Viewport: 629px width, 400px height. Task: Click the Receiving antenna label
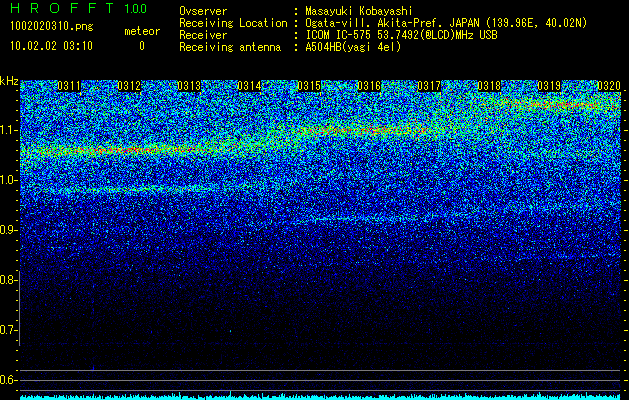[230, 47]
